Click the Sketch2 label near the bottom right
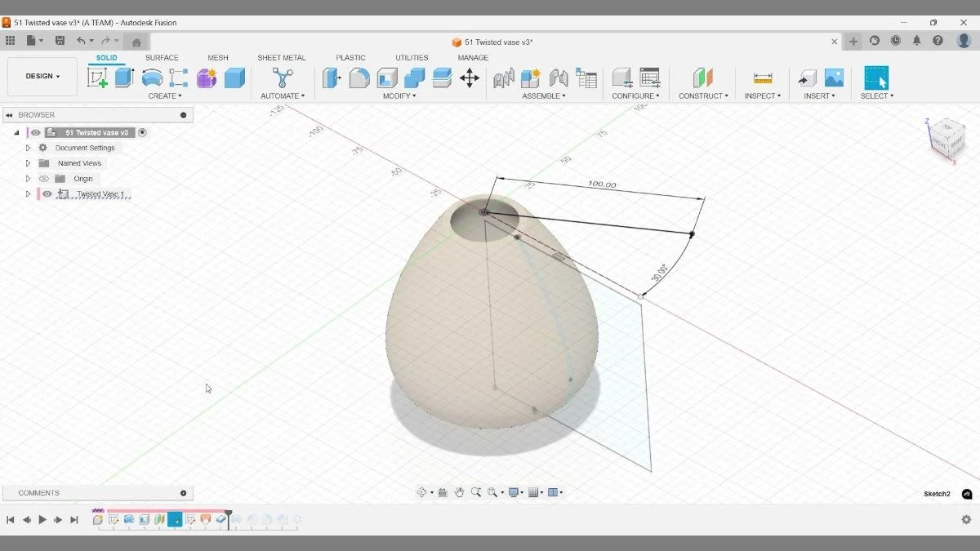The height and width of the screenshot is (551, 980). pos(936,494)
